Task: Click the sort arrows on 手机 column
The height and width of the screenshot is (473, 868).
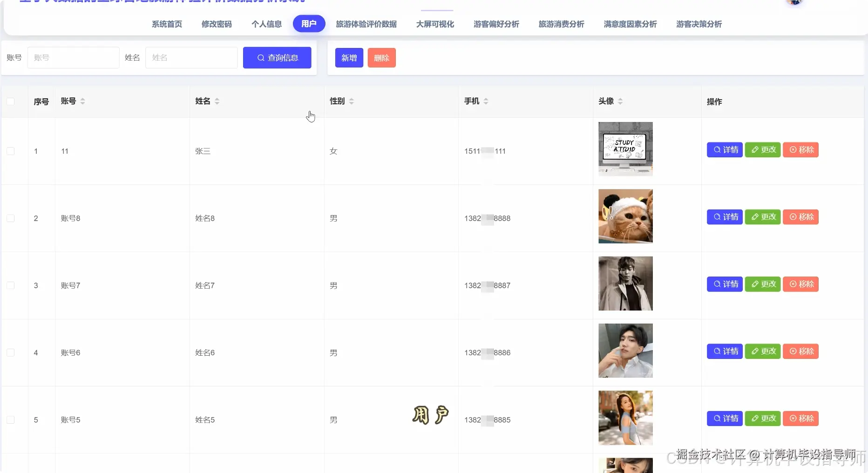Action: click(486, 101)
